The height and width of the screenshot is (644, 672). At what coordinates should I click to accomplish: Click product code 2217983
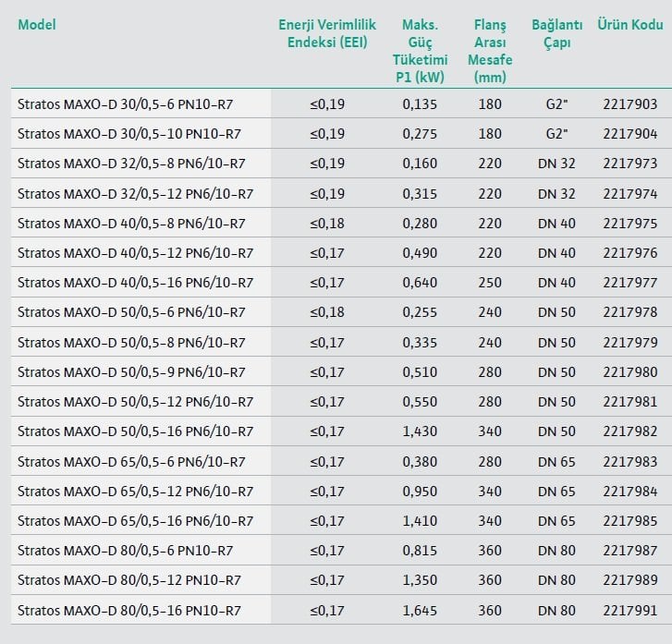tap(630, 461)
